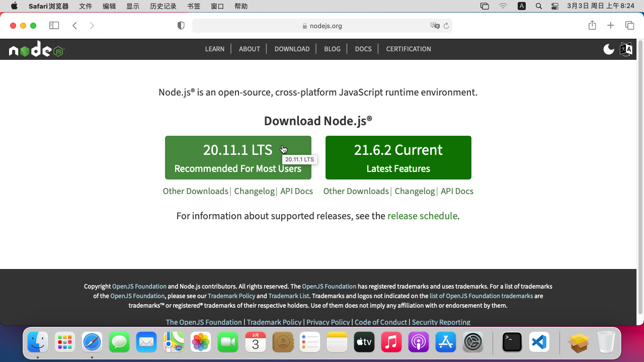
Task: Open System Preferences from Dock
Action: click(x=473, y=342)
